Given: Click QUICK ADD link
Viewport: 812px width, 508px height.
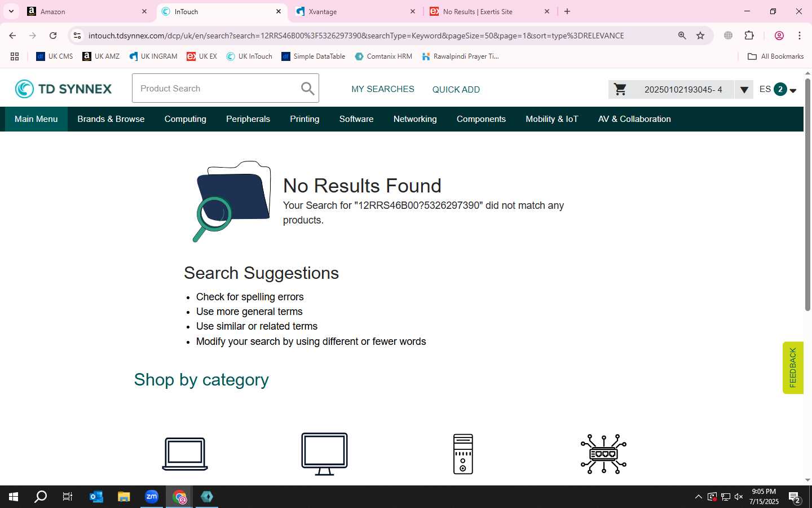Looking at the screenshot, I should (x=456, y=89).
